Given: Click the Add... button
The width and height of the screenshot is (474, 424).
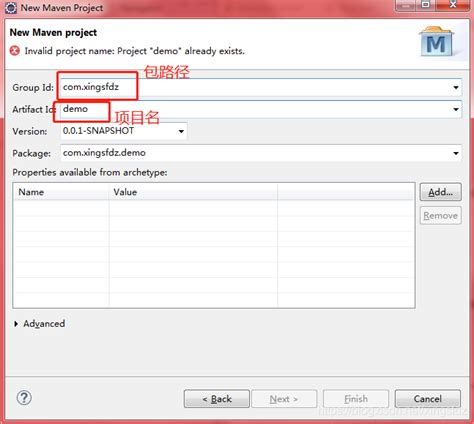Looking at the screenshot, I should [440, 192].
